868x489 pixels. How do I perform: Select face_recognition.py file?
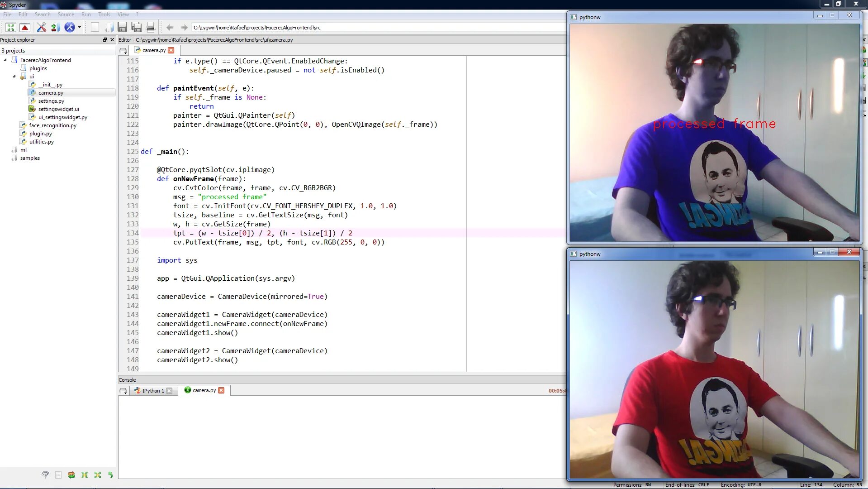(x=52, y=125)
